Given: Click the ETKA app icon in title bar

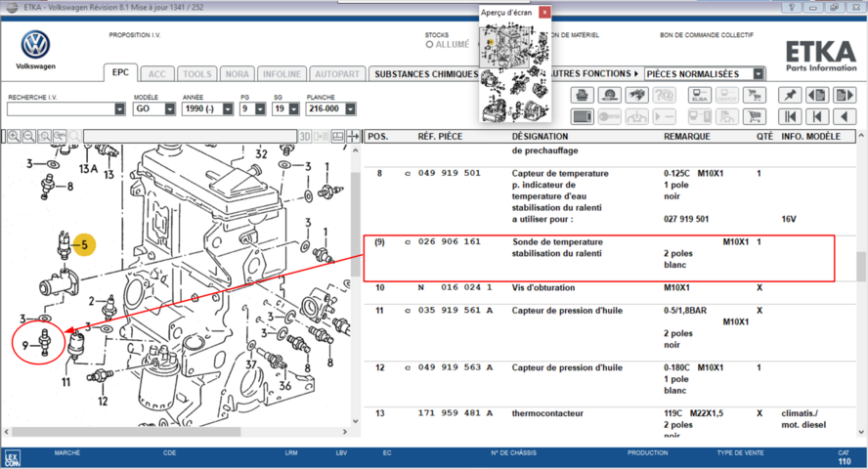Looking at the screenshot, I should pos(12,8).
